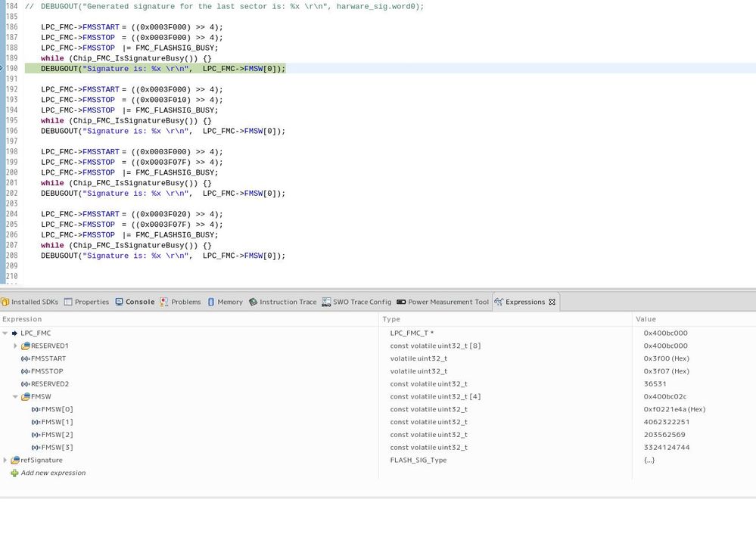Close the Expressions tab via its X icon
The height and width of the screenshot is (549, 756).
tap(552, 302)
